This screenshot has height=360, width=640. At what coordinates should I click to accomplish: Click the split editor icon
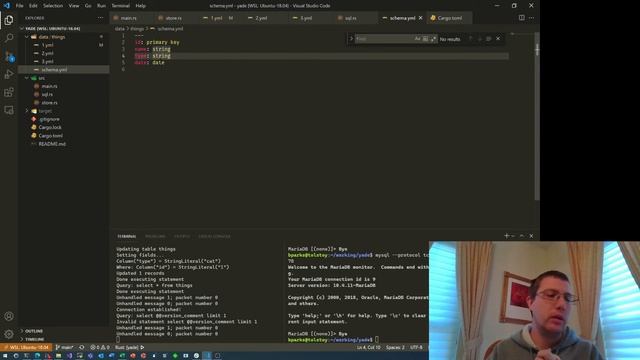tap(522, 18)
